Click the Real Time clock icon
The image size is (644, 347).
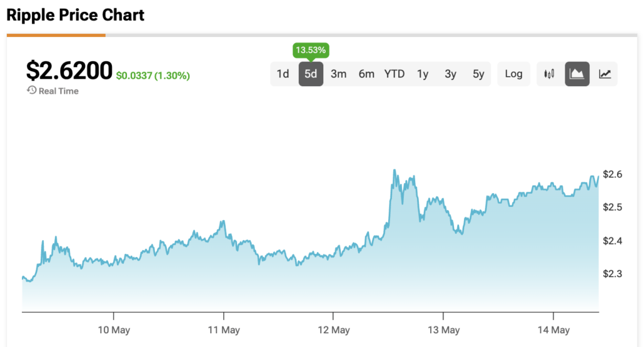[31, 91]
